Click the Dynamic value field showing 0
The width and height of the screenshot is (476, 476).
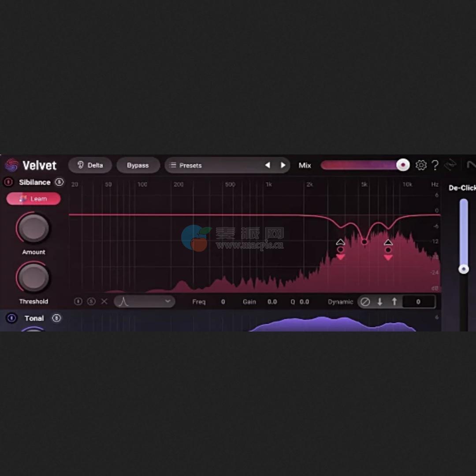click(x=418, y=301)
